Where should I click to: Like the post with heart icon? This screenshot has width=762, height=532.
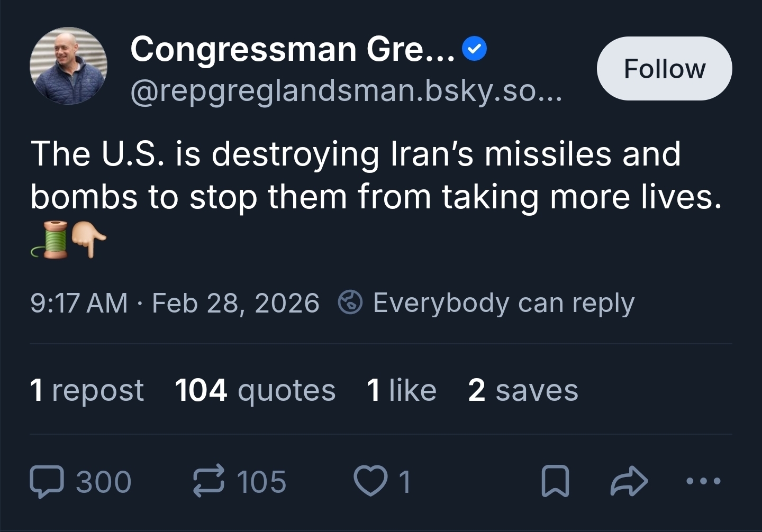tap(370, 481)
